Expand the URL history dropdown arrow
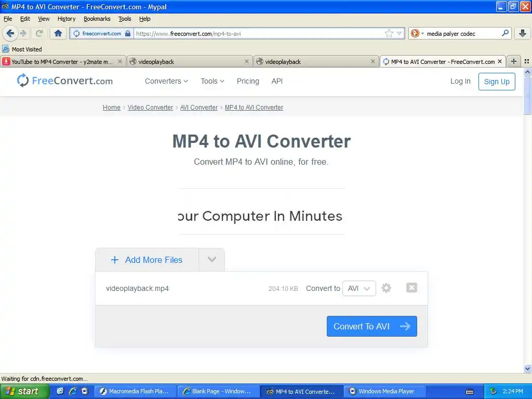The height and width of the screenshot is (399, 532). click(400, 33)
